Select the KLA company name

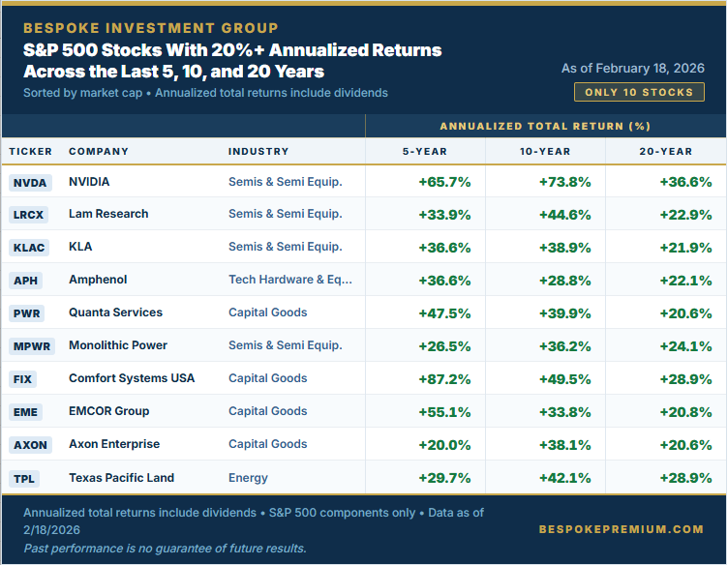click(x=80, y=247)
